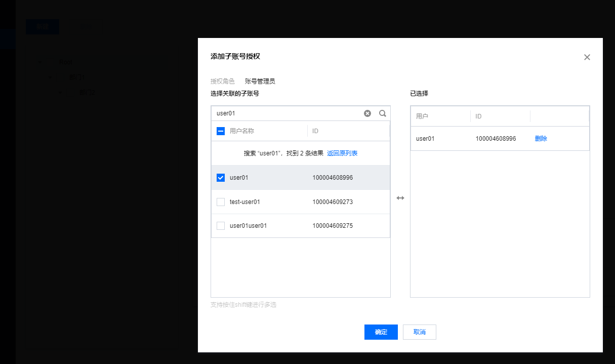This screenshot has width=615, height=364.
Task: Clear the user01 search text
Action: [x=367, y=113]
